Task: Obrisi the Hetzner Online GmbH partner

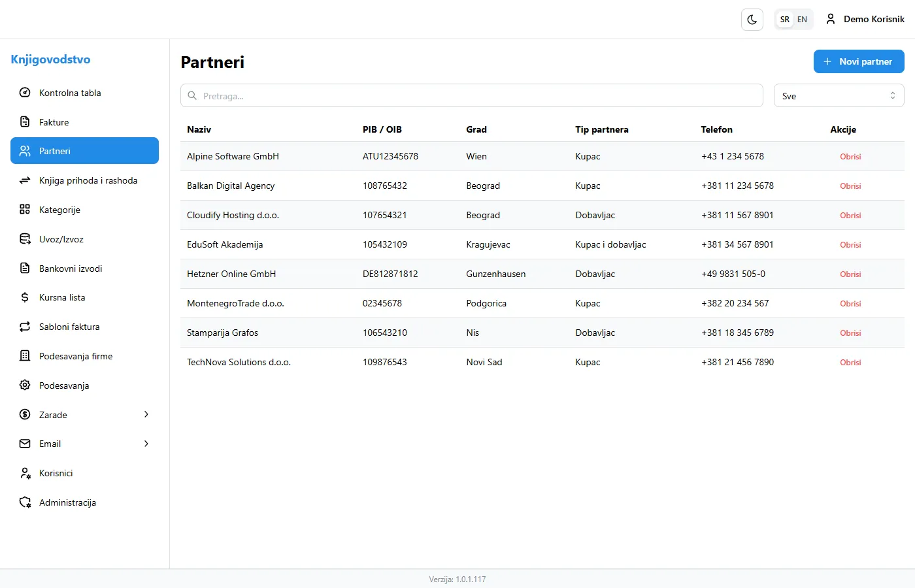Action: click(850, 274)
